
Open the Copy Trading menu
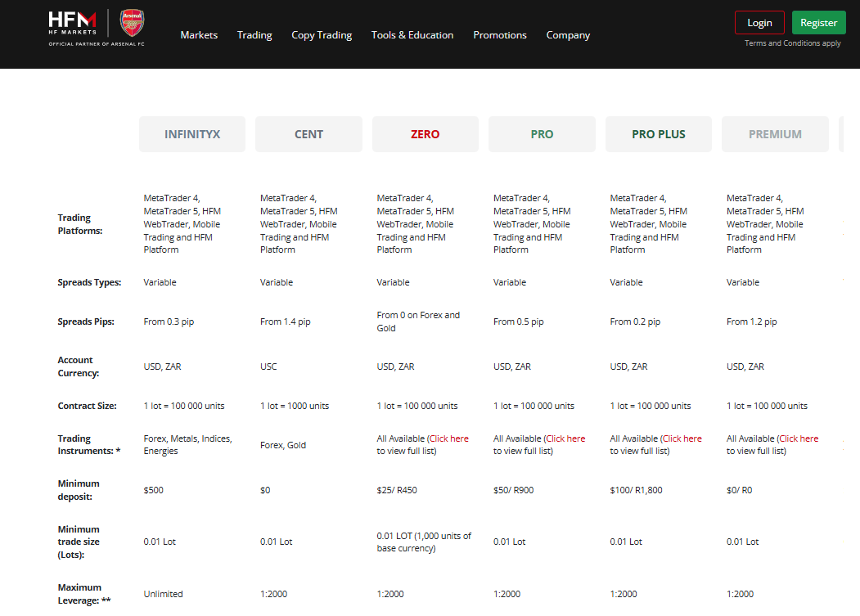click(x=322, y=35)
